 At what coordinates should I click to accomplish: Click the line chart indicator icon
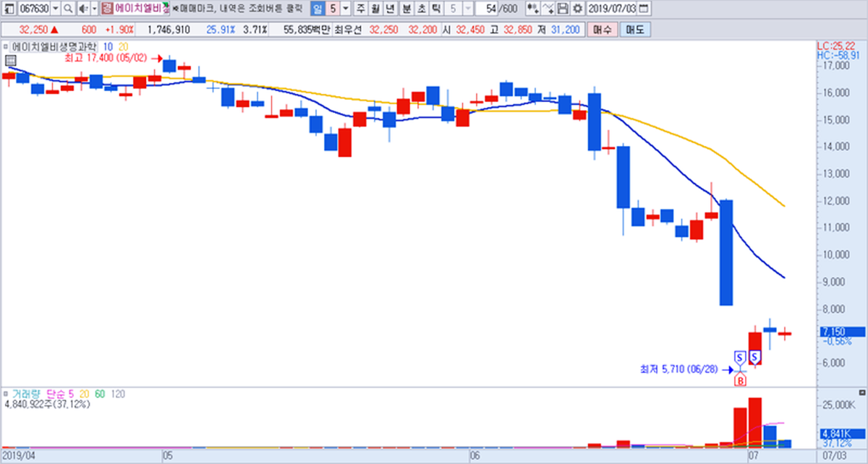click(547, 9)
